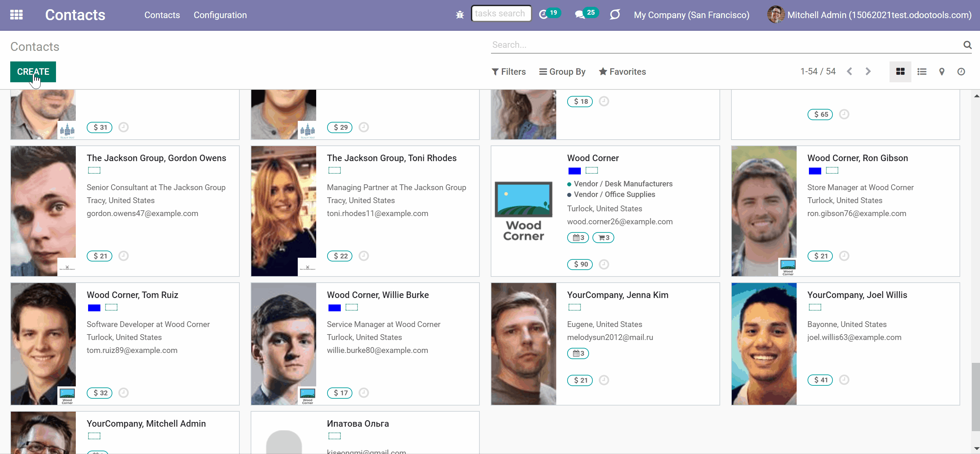This screenshot has height=454, width=980.
Task: Click activity clock on Tom Ruiz card
Action: pos(123,393)
